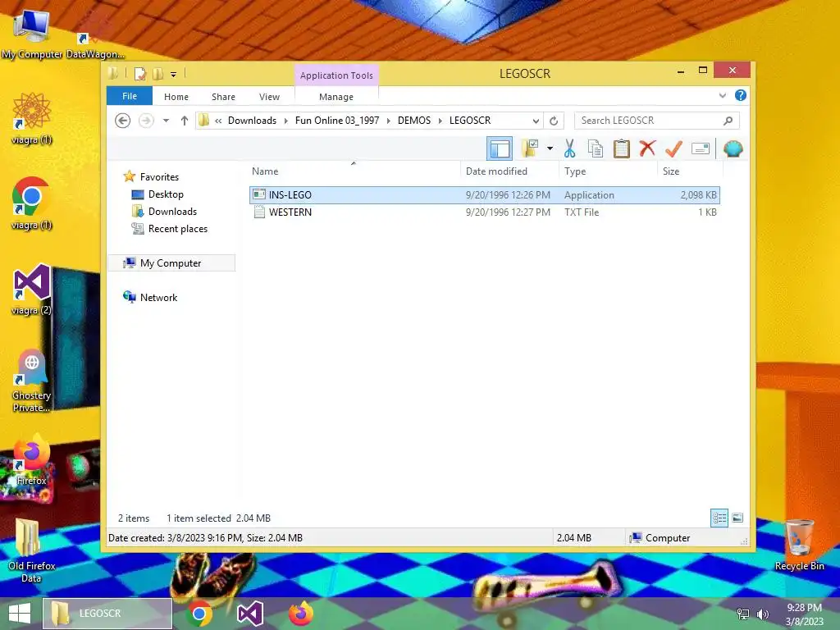This screenshot has width=840, height=630.
Task: Copy selected file using the copy icon
Action: coord(596,148)
